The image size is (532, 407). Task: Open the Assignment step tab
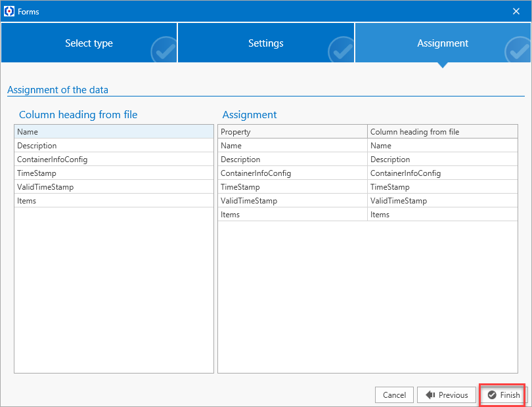[443, 43]
